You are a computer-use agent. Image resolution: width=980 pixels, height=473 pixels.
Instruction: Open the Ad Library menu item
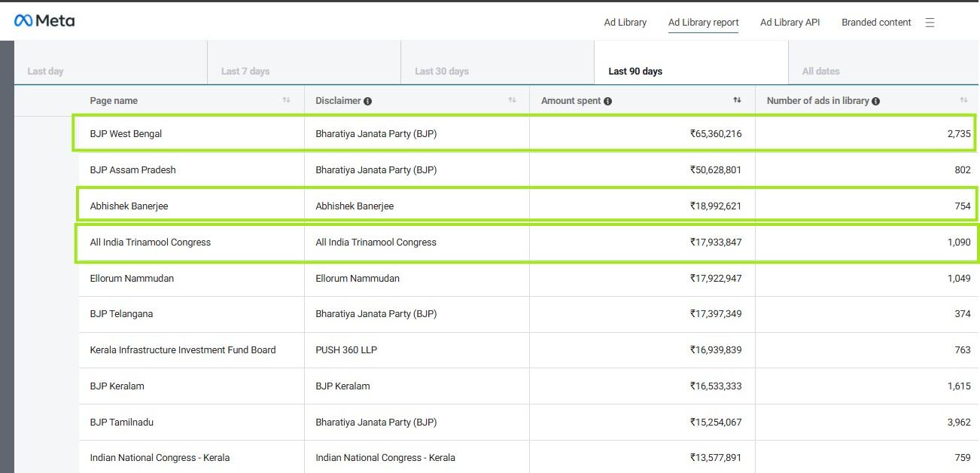(x=625, y=23)
